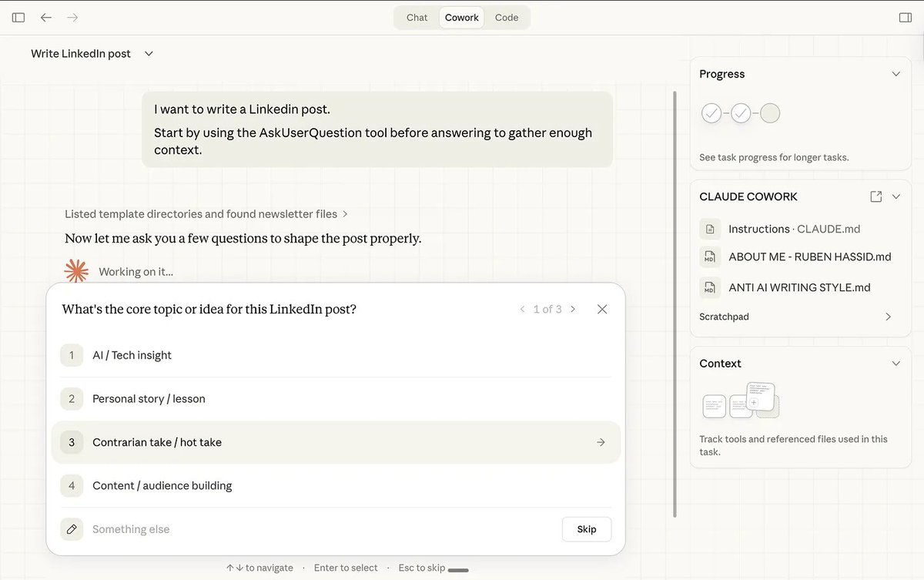Collapse the Progress panel
Image resolution: width=924 pixels, height=580 pixels.
coord(896,73)
